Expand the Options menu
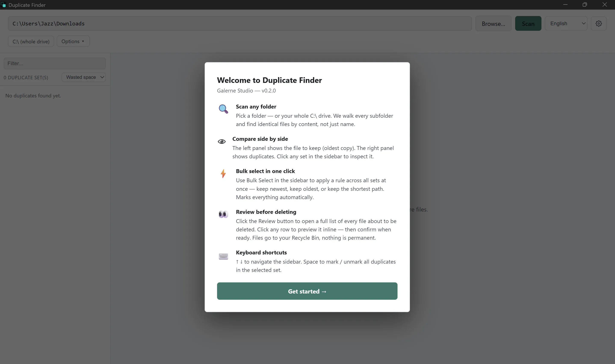The width and height of the screenshot is (615, 364). point(73,41)
